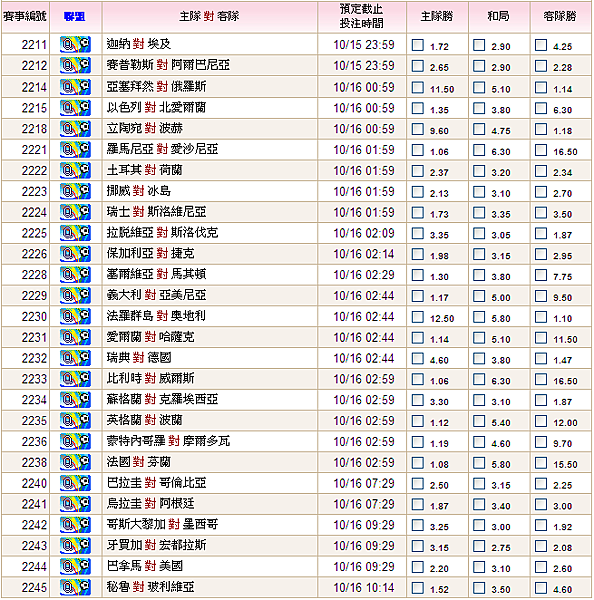Click the 客隊勝 column header

click(560, 16)
